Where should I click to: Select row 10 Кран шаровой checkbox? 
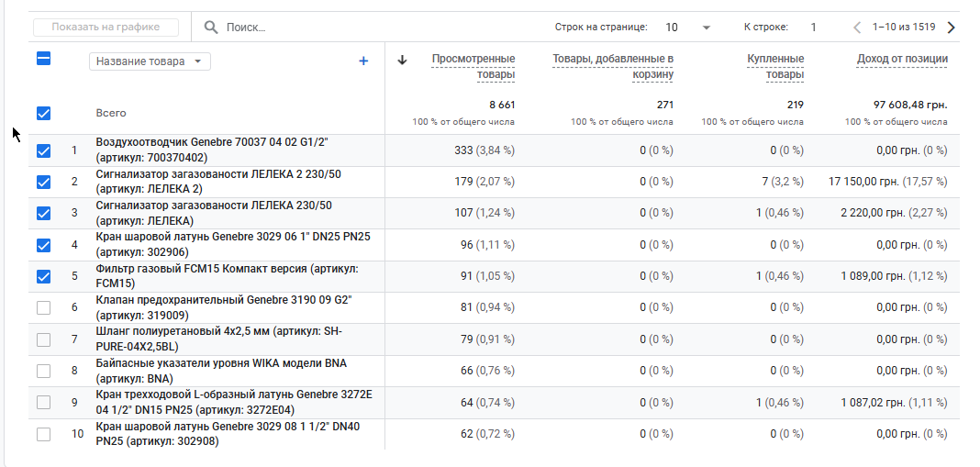click(43, 434)
